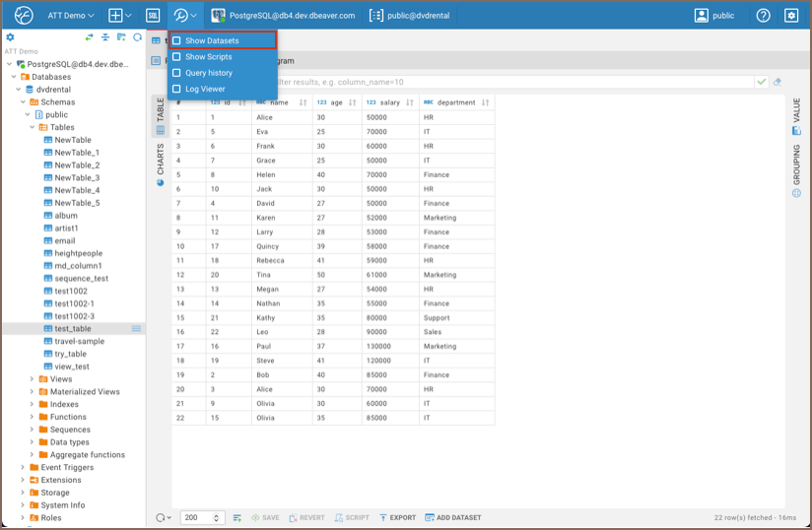Open the ATT Demo project dropdown

tap(70, 16)
